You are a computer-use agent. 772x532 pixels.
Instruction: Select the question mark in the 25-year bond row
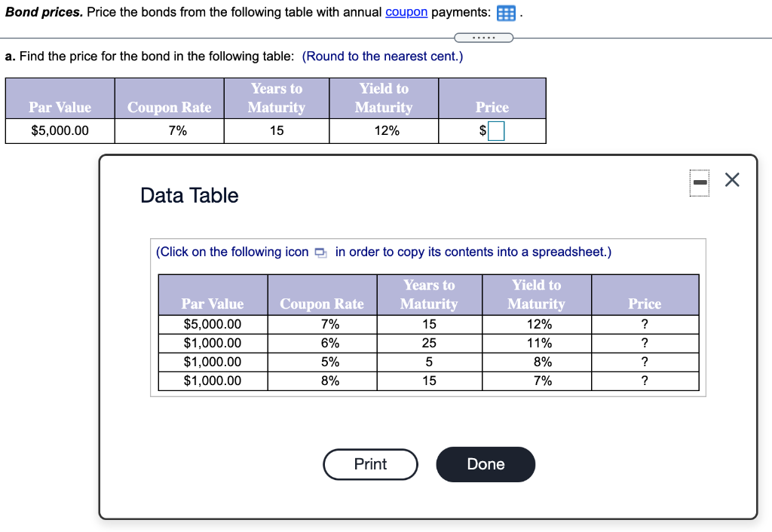coord(645,343)
